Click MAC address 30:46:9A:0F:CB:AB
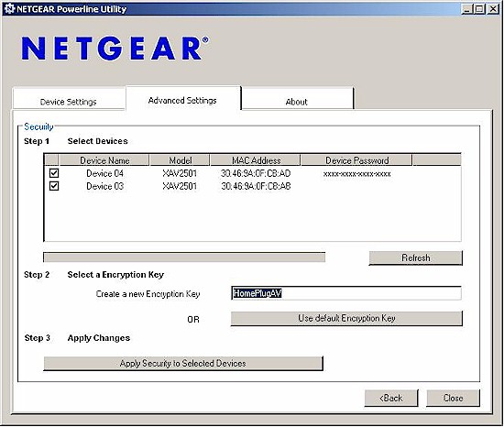The height and width of the screenshot is (427, 504). [x=256, y=186]
